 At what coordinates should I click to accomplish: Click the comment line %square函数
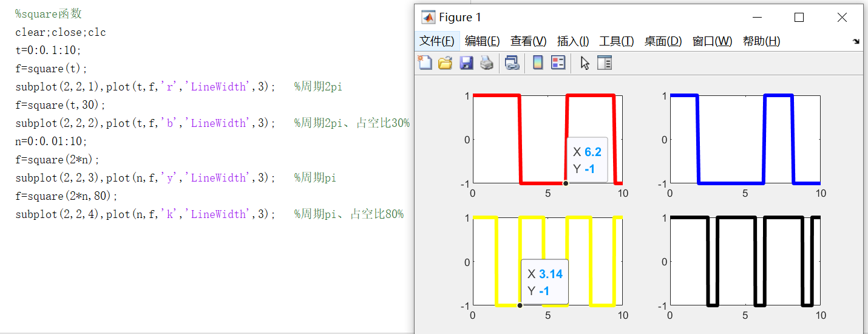49,13
